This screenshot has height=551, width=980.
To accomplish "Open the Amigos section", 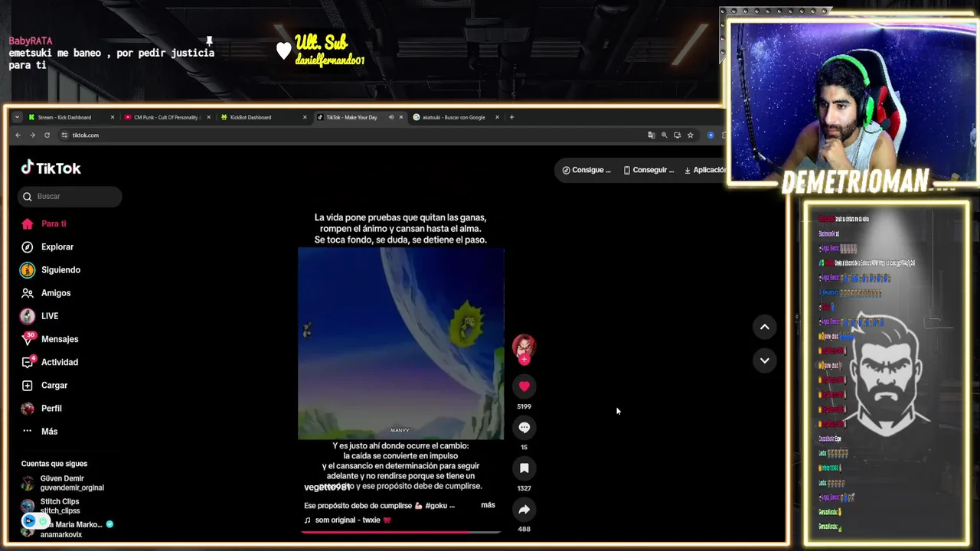I will (56, 293).
